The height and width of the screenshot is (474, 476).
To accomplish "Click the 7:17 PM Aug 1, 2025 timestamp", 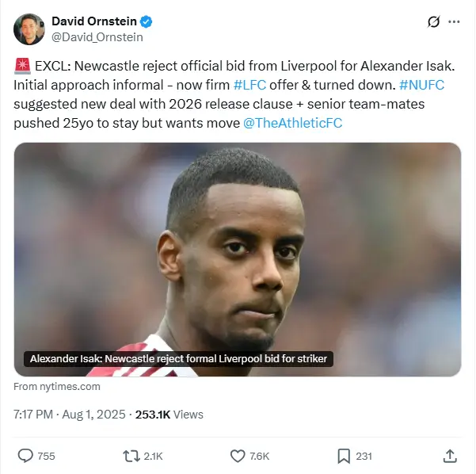I will pos(70,415).
